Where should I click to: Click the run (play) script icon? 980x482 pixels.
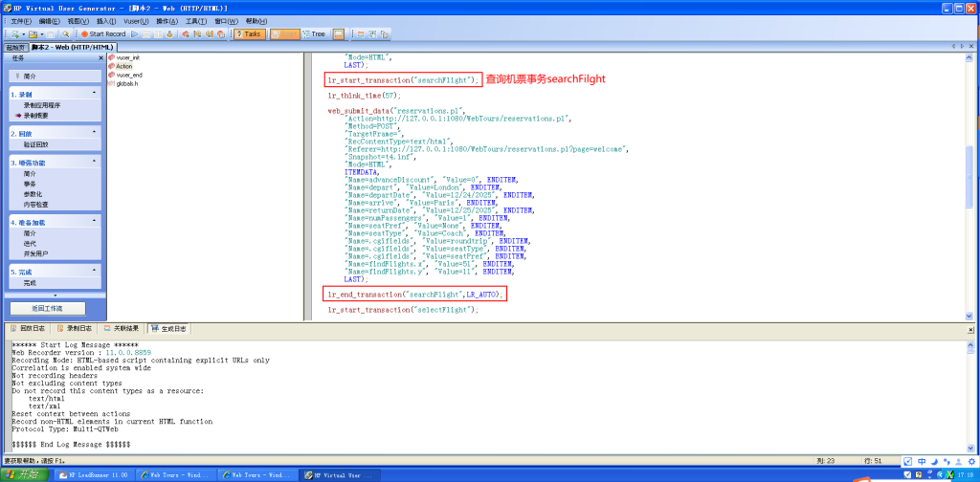136,33
